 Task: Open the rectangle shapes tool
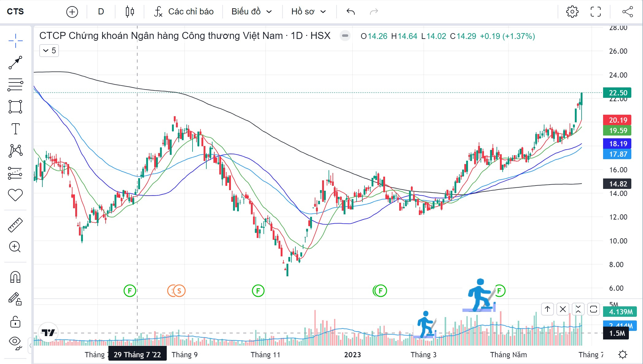(x=15, y=107)
